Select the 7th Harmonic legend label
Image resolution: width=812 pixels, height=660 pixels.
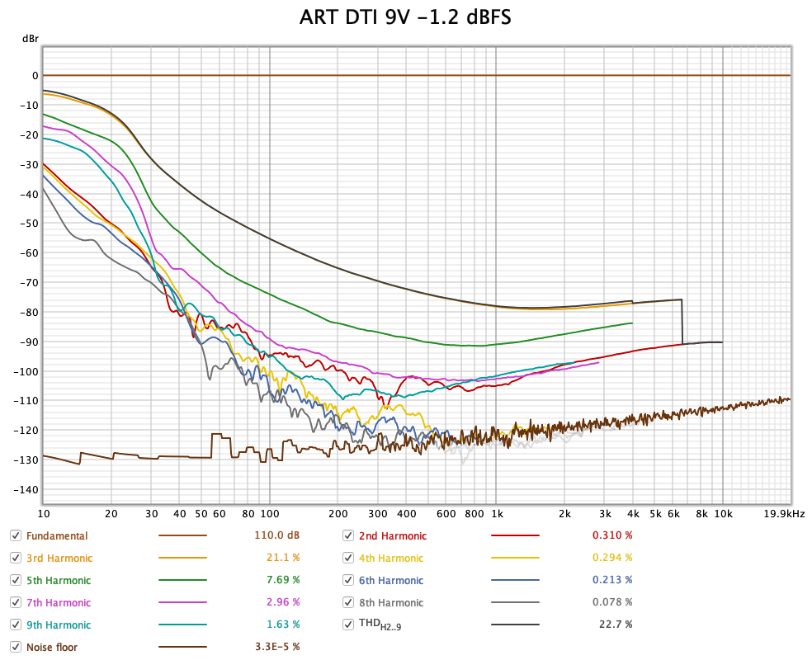click(x=59, y=602)
